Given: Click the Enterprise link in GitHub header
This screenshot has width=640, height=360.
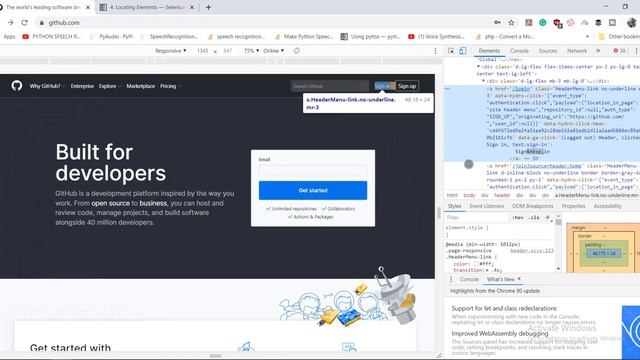Looking at the screenshot, I should pyautogui.click(x=82, y=86).
